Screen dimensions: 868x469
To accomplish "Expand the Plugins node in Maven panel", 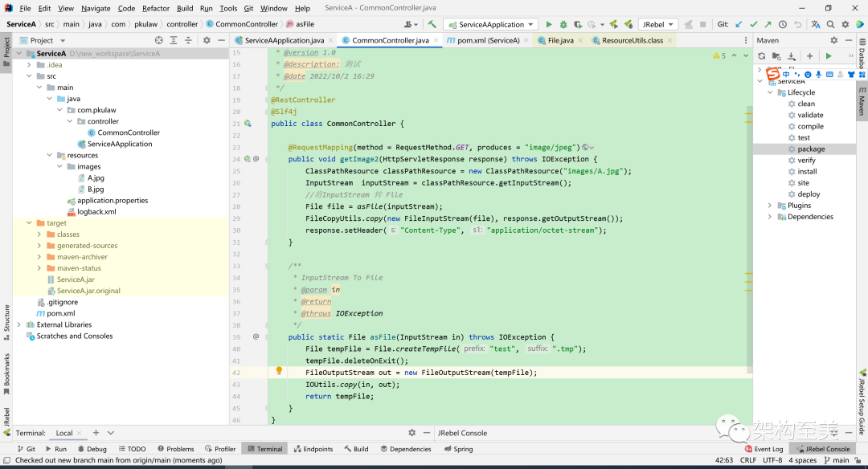I will coord(769,206).
